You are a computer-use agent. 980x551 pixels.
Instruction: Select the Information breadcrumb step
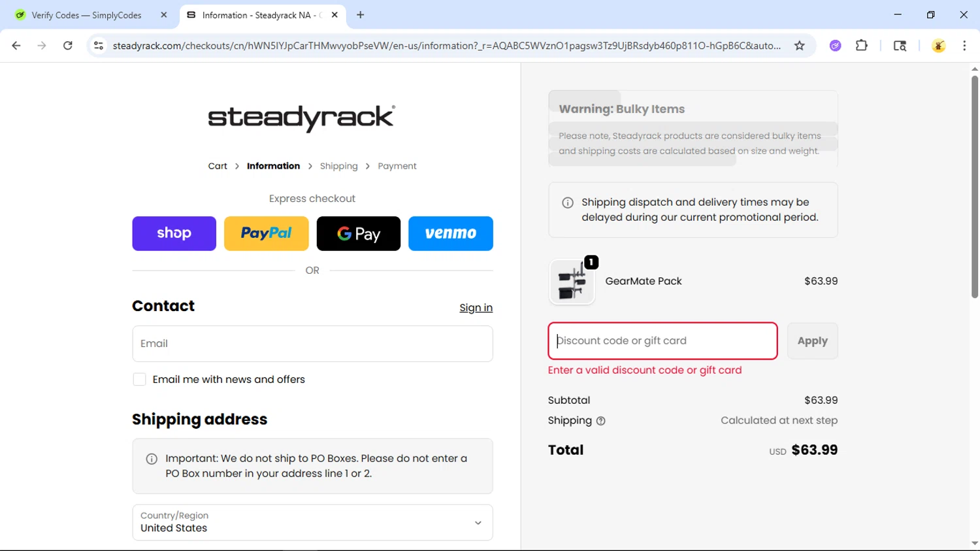273,166
